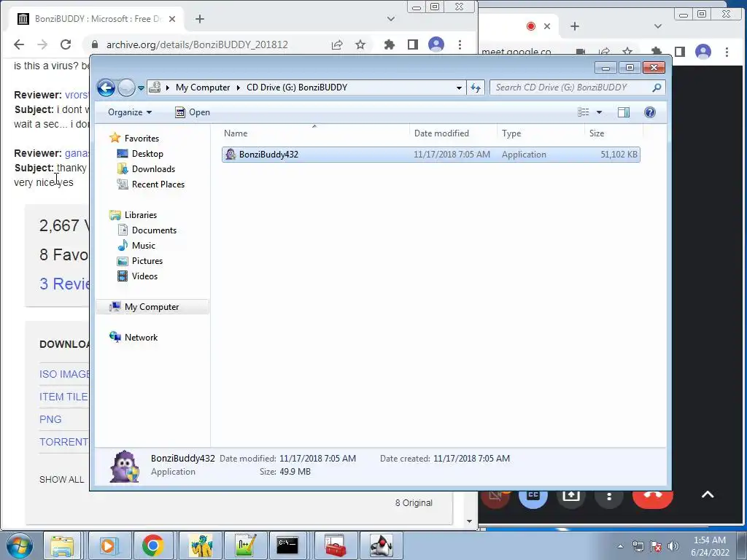Open the Documents library

(x=154, y=230)
